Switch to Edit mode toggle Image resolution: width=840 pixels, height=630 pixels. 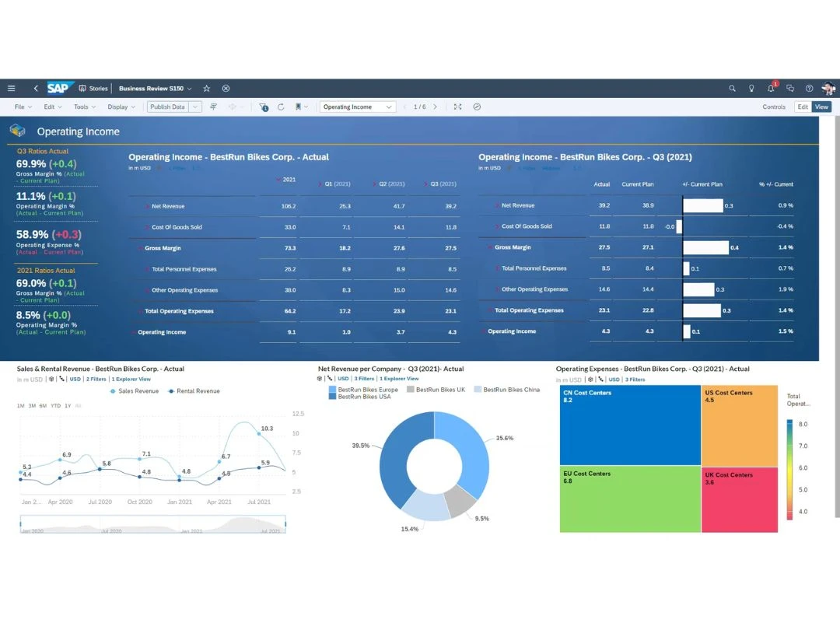tap(803, 107)
